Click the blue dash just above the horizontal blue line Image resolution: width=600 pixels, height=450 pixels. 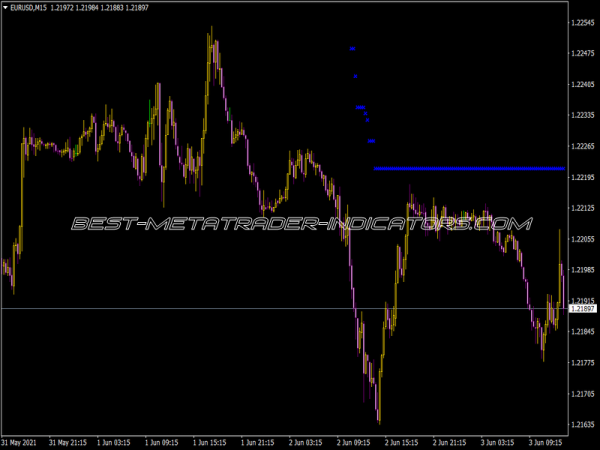point(371,141)
